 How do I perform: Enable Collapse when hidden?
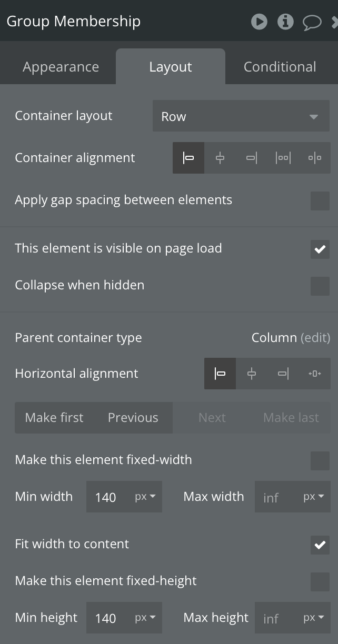(320, 286)
